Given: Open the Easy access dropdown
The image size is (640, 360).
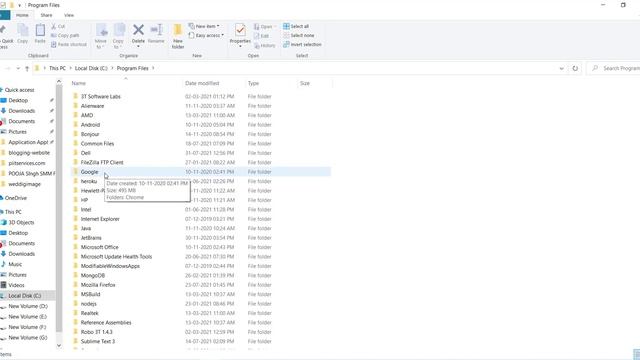Looking at the screenshot, I should 206,36.
